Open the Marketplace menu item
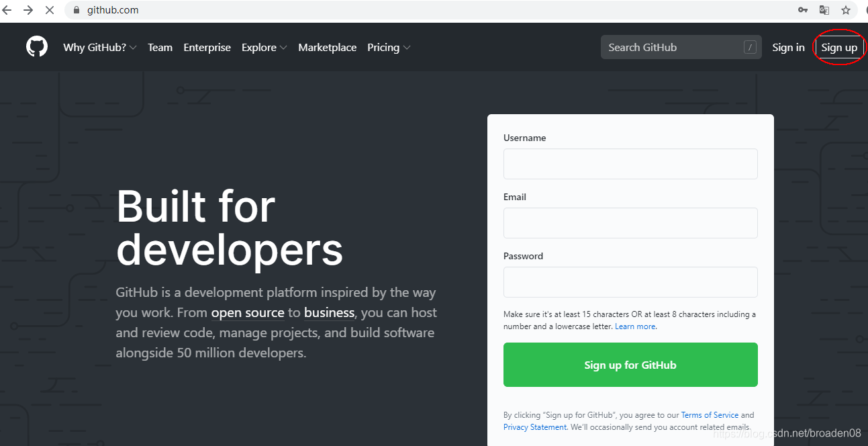The height and width of the screenshot is (446, 868). click(328, 47)
